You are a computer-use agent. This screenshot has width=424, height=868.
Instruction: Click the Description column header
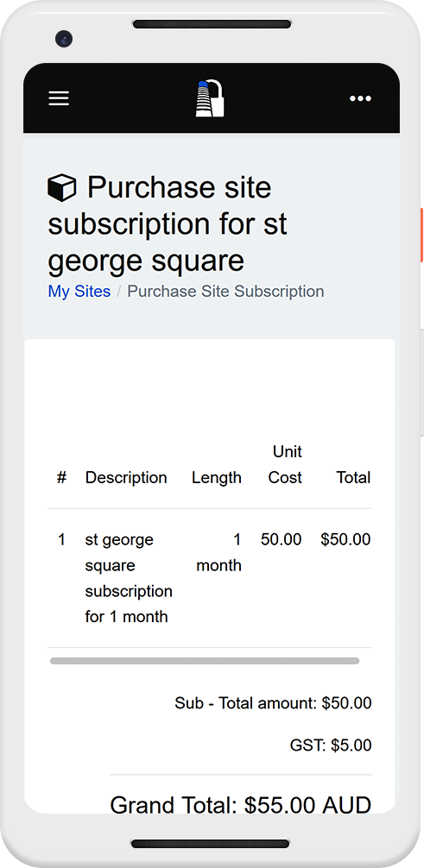126,478
